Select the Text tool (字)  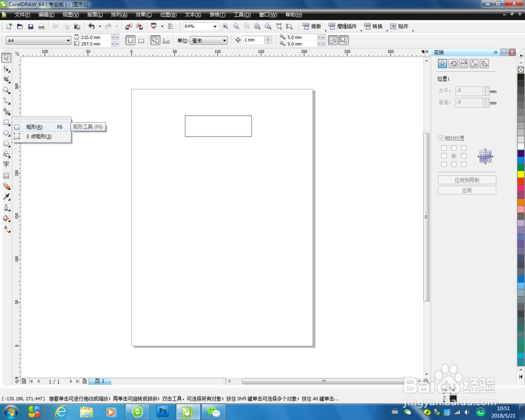(x=6, y=164)
